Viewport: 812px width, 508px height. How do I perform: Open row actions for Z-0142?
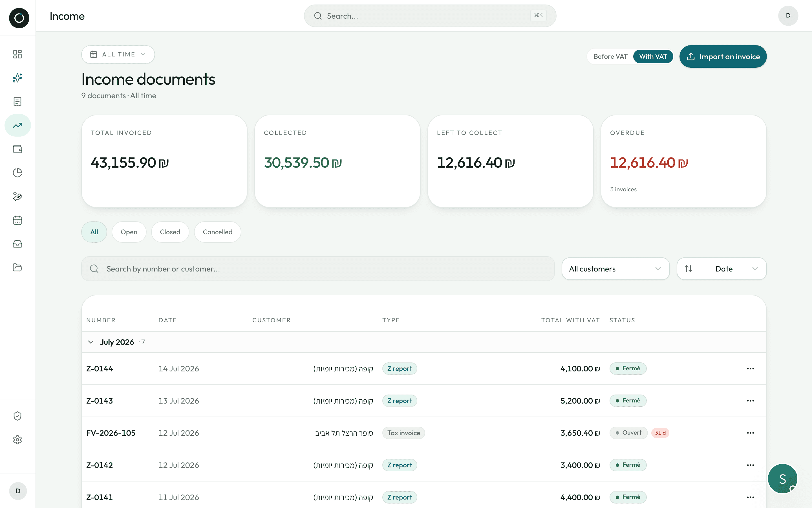click(750, 465)
